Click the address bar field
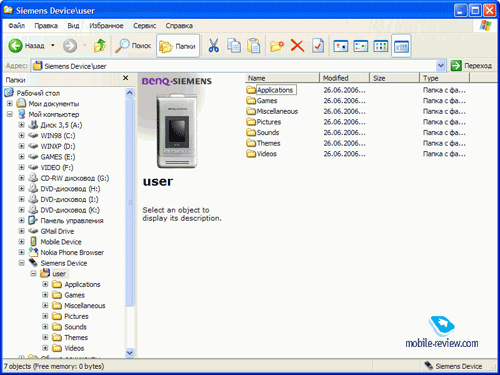Screen dimensions: 500x375 (x=233, y=66)
